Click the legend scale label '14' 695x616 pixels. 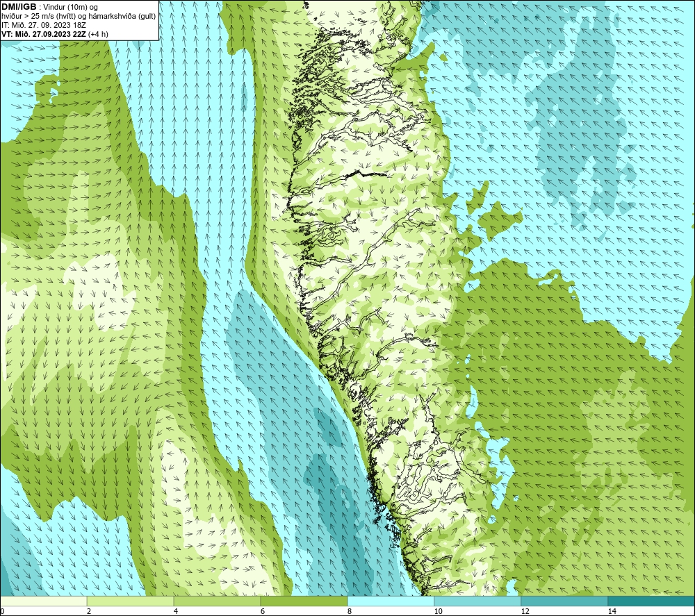[612, 612]
